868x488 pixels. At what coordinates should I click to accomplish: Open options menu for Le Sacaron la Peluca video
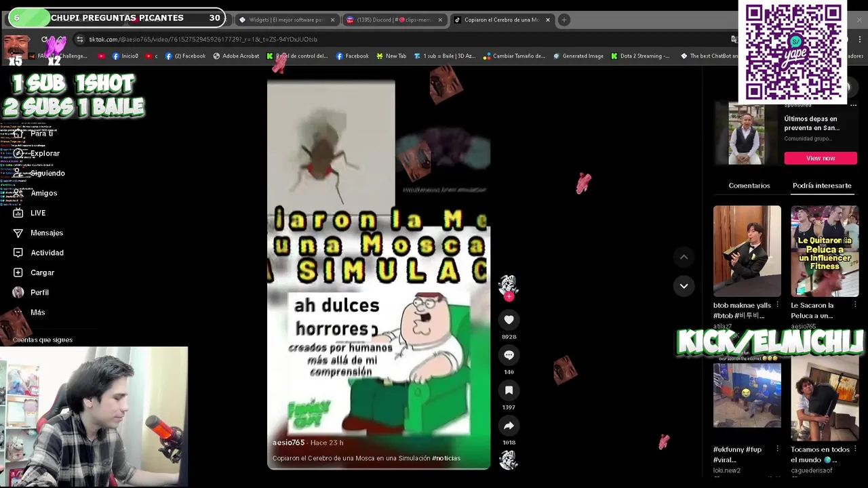(855, 305)
